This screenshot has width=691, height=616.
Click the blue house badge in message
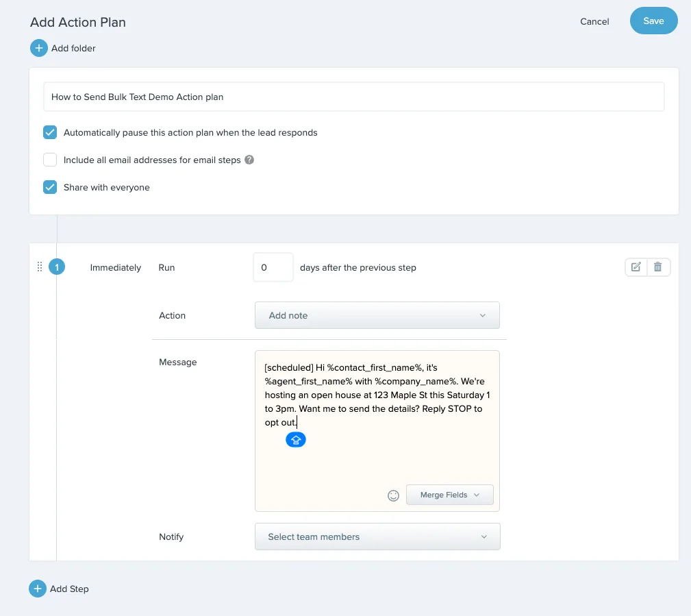click(296, 440)
